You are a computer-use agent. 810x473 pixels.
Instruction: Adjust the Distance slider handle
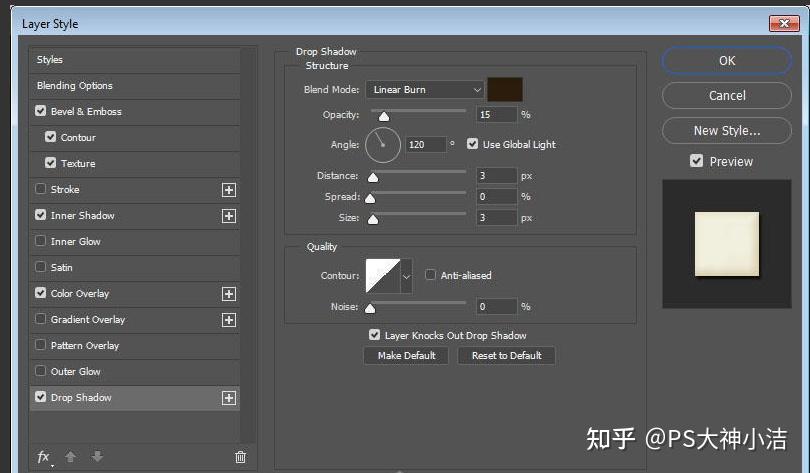point(373,178)
